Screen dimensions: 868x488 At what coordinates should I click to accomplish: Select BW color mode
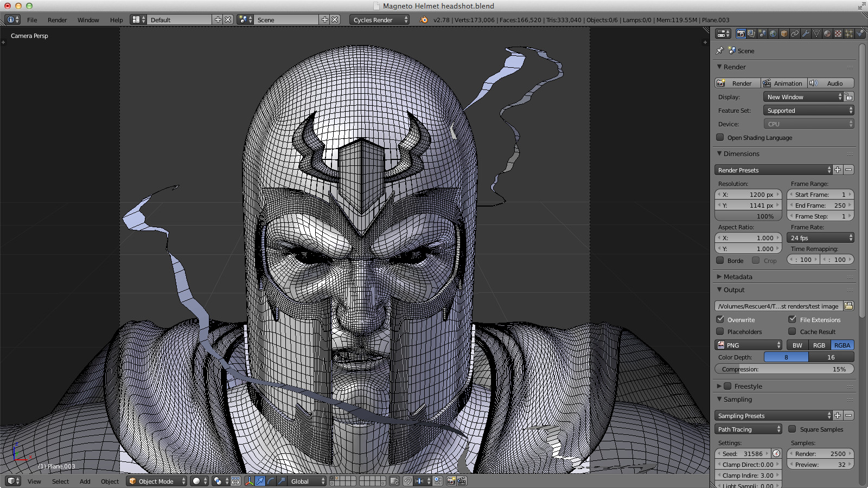click(797, 345)
